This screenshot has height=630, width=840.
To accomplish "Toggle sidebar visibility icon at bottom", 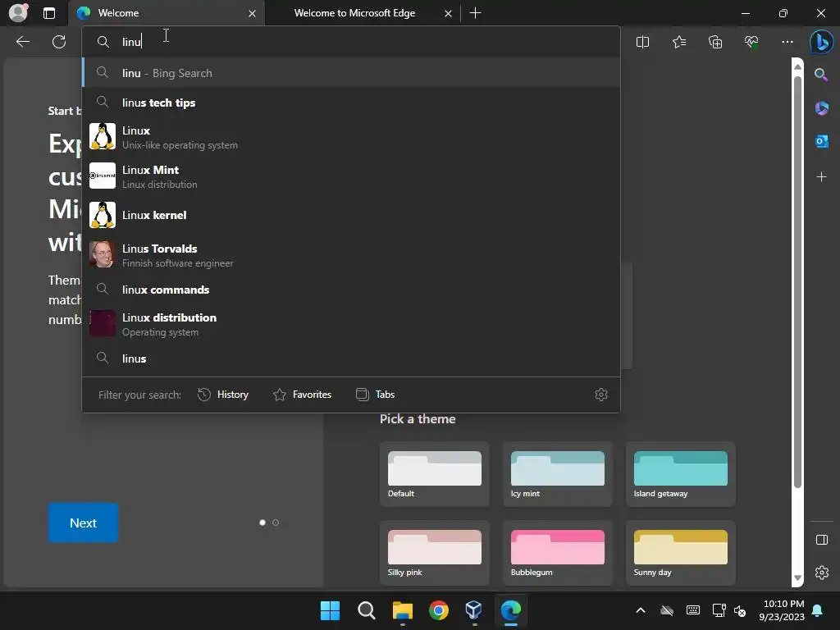I will coord(821,540).
